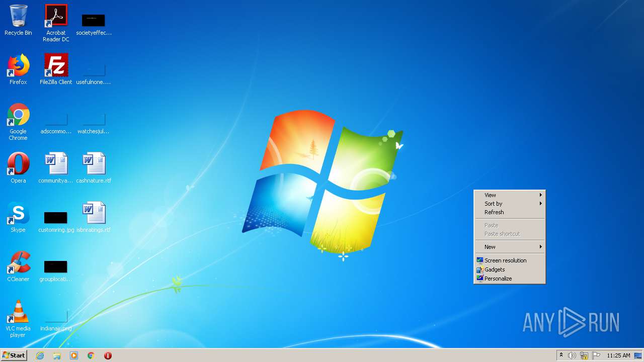Viewport: 644px width, 362px height.
Task: Select Google Chrome desktop shortcut
Action: 18,122
